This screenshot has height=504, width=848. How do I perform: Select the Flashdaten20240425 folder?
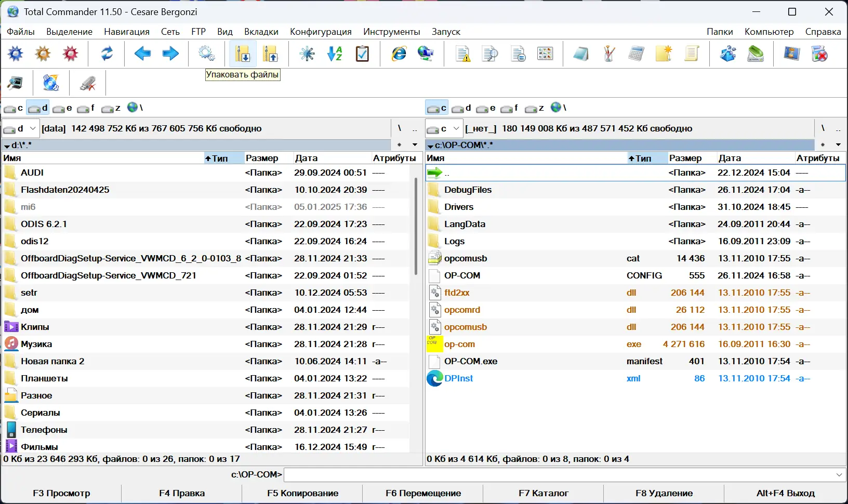[x=206, y=190]
